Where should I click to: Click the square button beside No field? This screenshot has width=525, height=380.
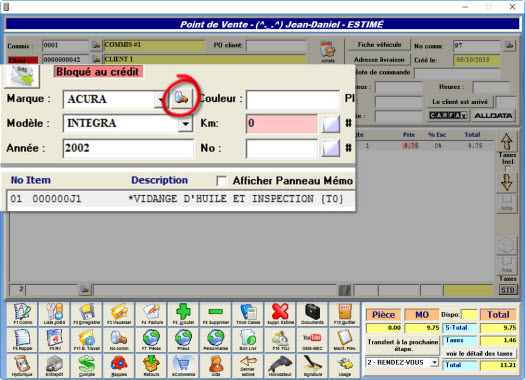tap(331, 148)
